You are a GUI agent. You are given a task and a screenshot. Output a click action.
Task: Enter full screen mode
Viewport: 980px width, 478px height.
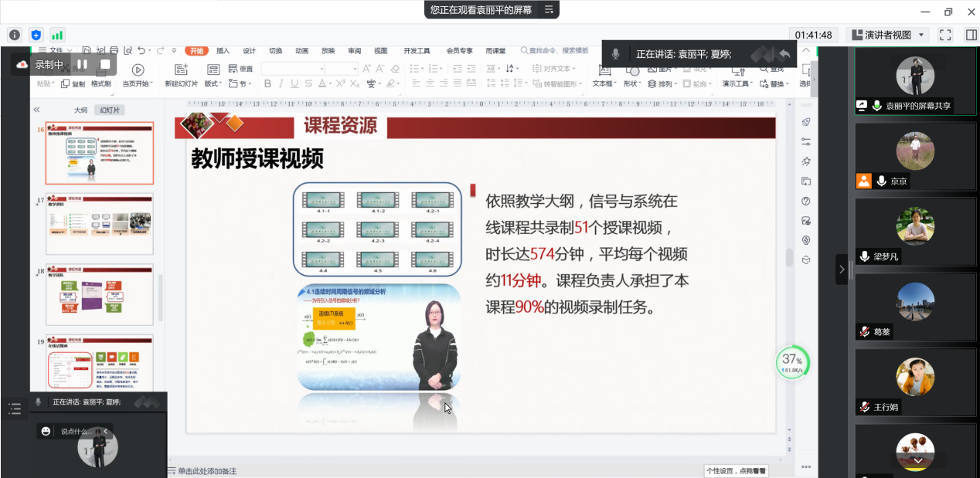(944, 35)
